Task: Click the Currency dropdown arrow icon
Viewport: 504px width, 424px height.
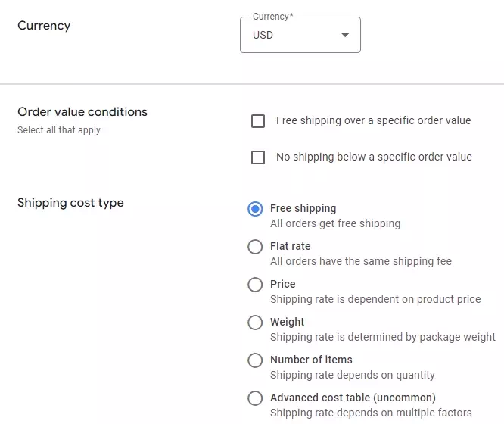Action: [345, 35]
